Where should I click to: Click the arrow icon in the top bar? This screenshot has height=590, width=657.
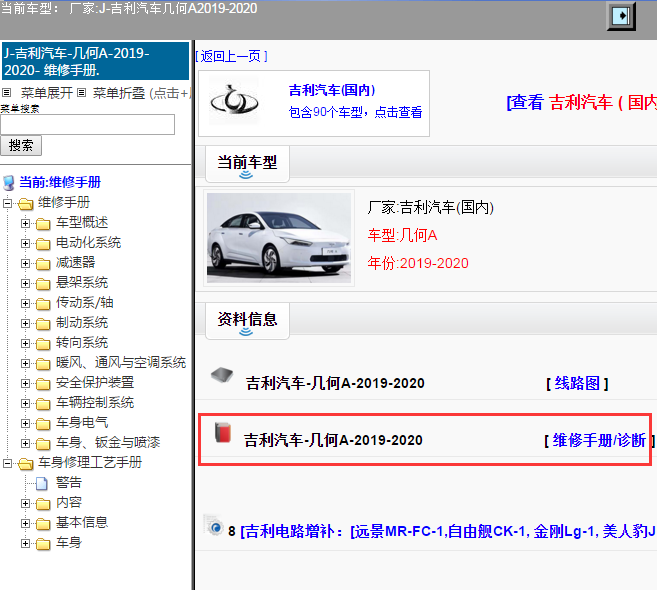621,16
